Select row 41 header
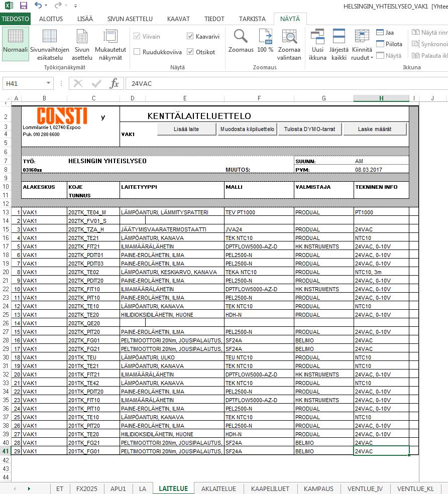Screen dimensions: 448x494 [x=6, y=451]
